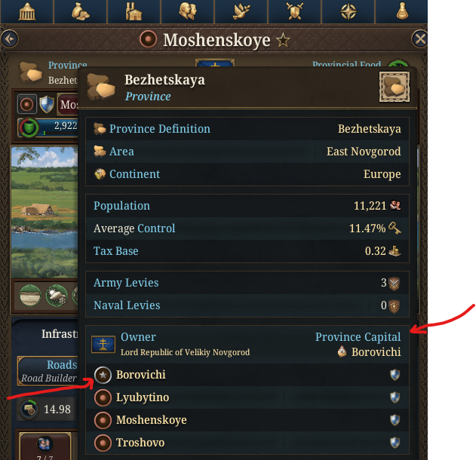This screenshot has width=476, height=460.
Task: Open the military shield and swords icon
Action: [294, 11]
